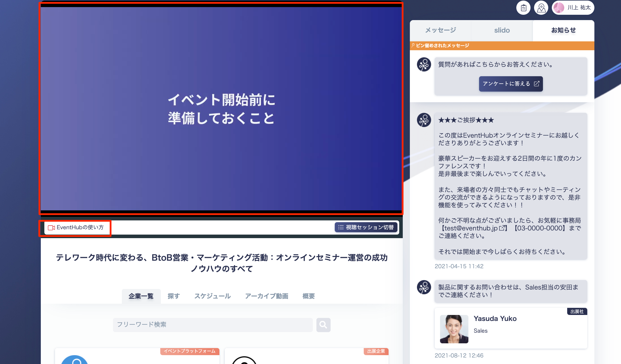Click the 2021-08-12 12:46 timestamp
Screen dimensions: 621x364
coord(459,355)
